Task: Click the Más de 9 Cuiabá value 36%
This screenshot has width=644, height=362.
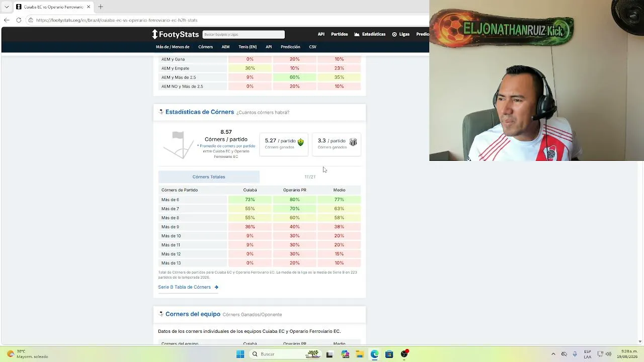Action: pos(250,227)
